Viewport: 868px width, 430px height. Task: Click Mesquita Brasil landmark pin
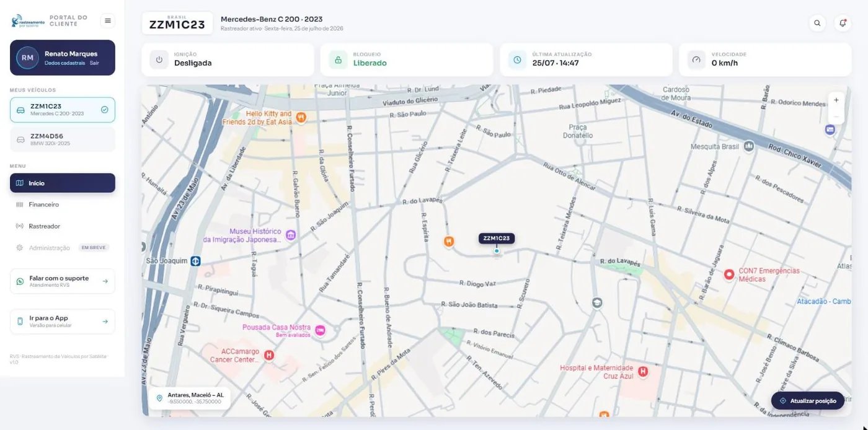(x=749, y=146)
